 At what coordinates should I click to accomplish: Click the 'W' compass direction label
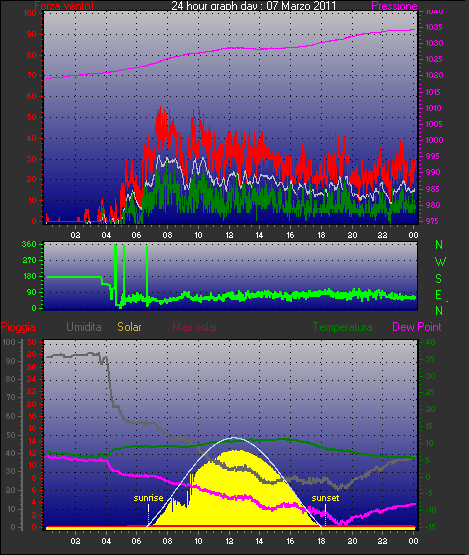point(440,262)
